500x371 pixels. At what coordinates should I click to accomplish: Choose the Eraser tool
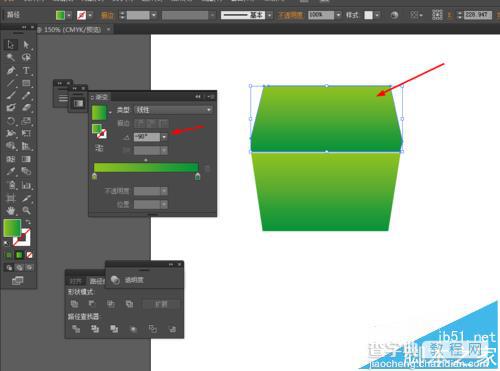coord(26,108)
